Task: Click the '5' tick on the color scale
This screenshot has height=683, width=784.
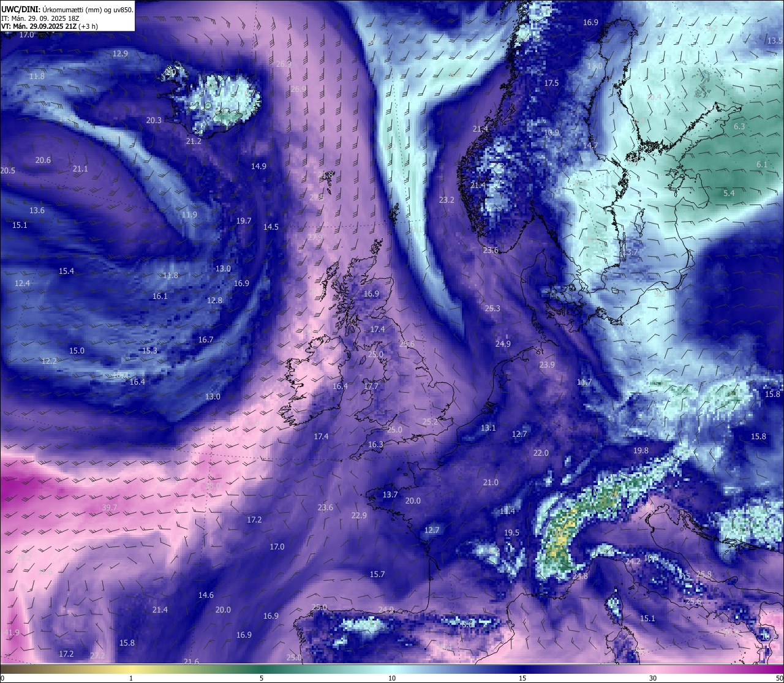Action: click(x=262, y=678)
